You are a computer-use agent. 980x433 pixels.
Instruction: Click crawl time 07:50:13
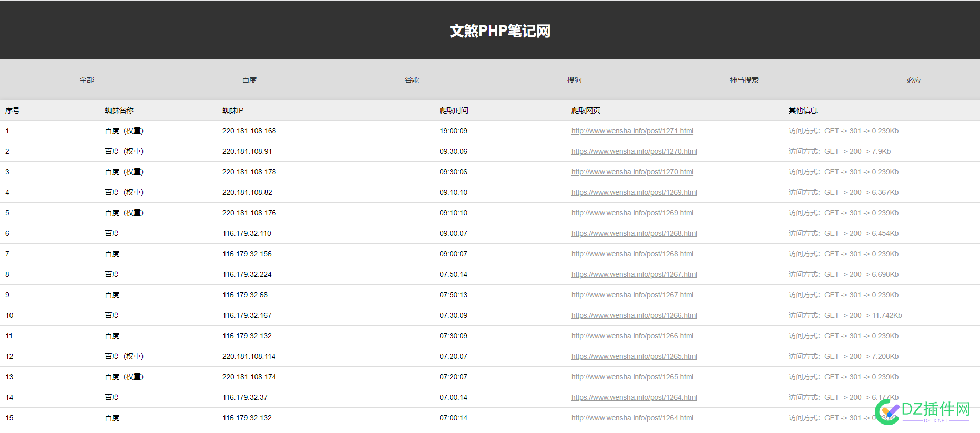coord(454,295)
